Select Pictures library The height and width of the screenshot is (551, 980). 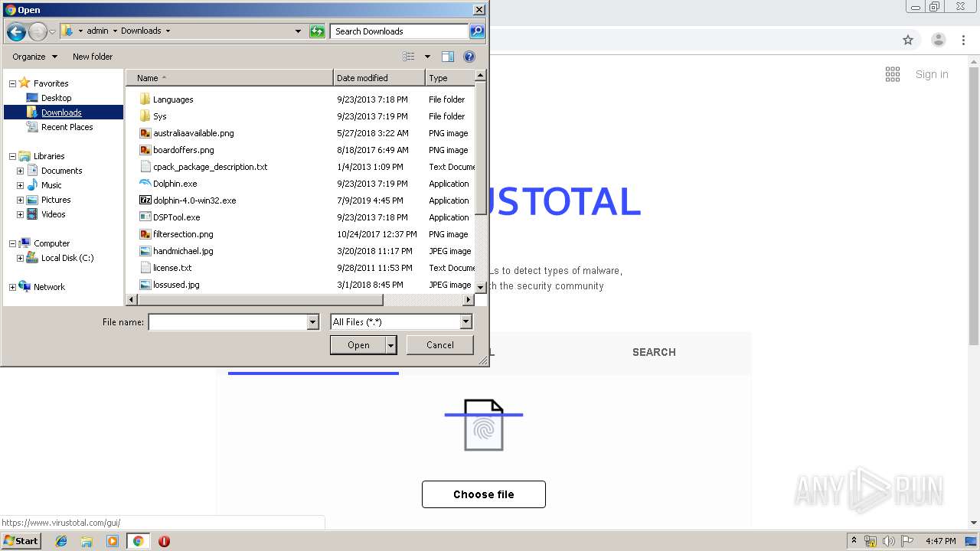pyautogui.click(x=56, y=200)
